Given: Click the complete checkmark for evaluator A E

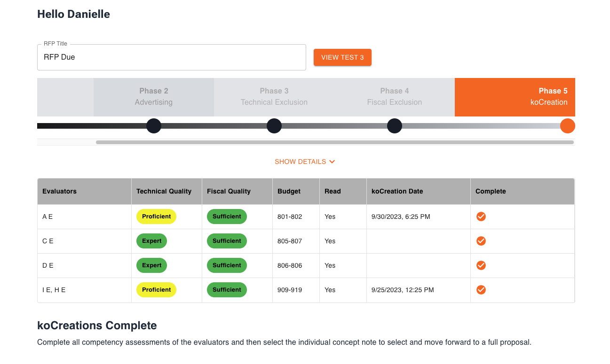Looking at the screenshot, I should [x=481, y=217].
